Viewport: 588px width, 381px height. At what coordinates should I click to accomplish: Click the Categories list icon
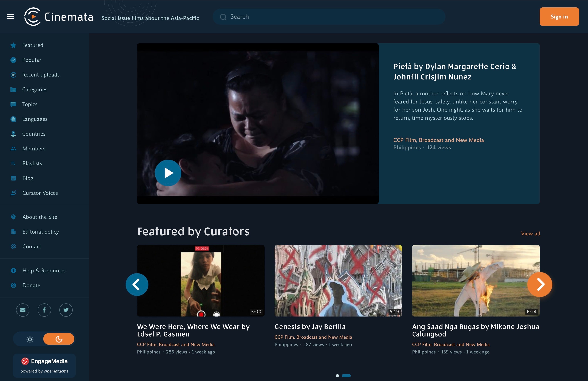point(13,90)
